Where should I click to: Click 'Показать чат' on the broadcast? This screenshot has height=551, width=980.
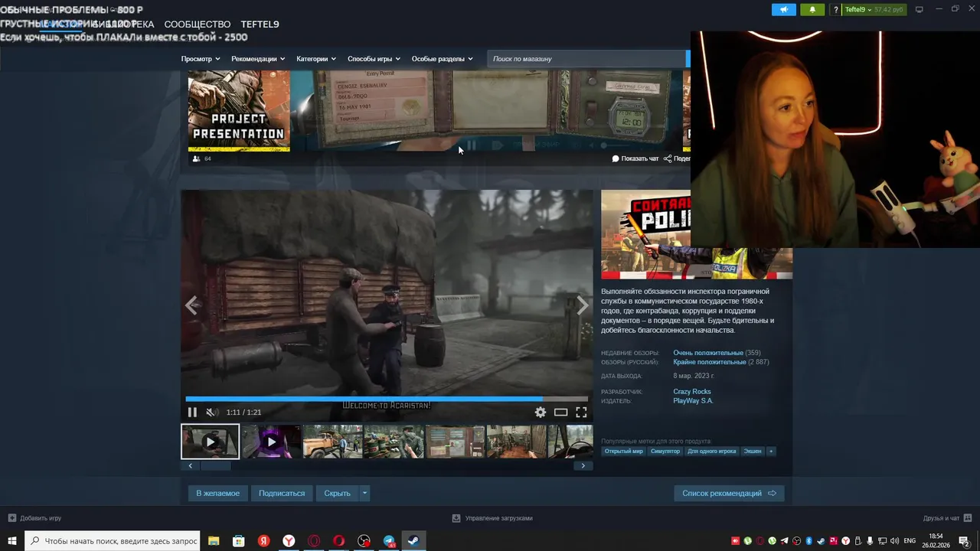click(635, 158)
